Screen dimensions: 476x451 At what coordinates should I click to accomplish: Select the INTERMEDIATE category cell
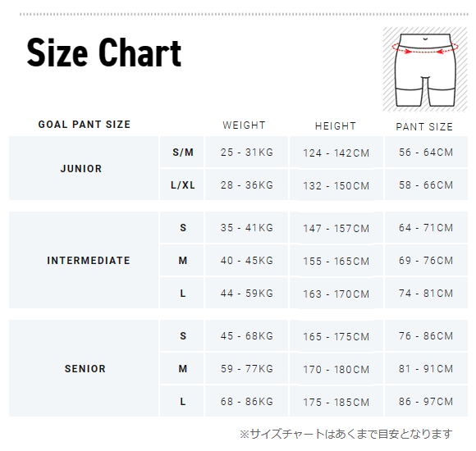[84, 260]
